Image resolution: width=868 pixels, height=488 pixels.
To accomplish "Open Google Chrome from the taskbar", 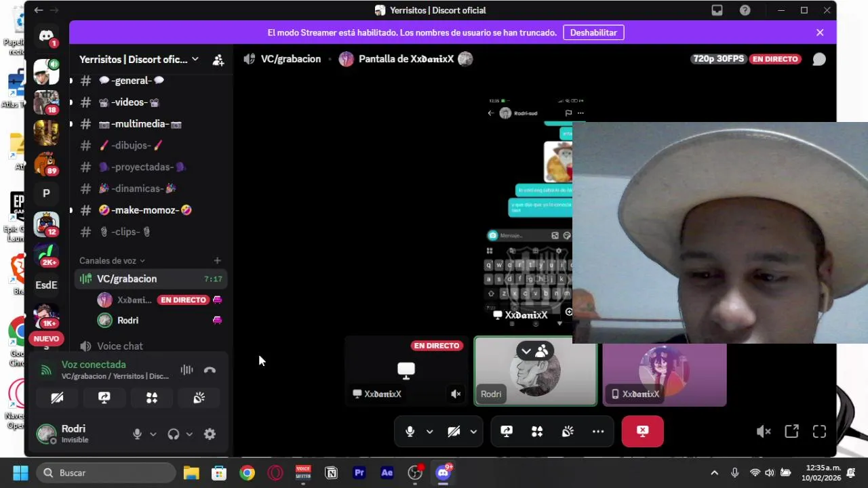I will [x=247, y=473].
